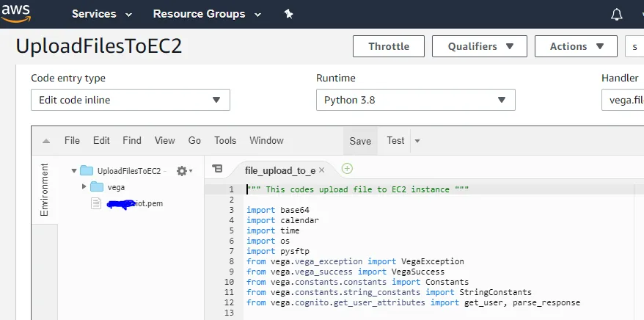The width and height of the screenshot is (644, 320).
Task: Open the Tools menu
Action: 225,141
